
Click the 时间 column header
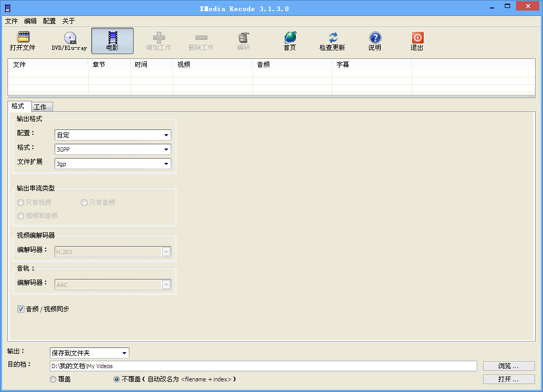pos(152,65)
